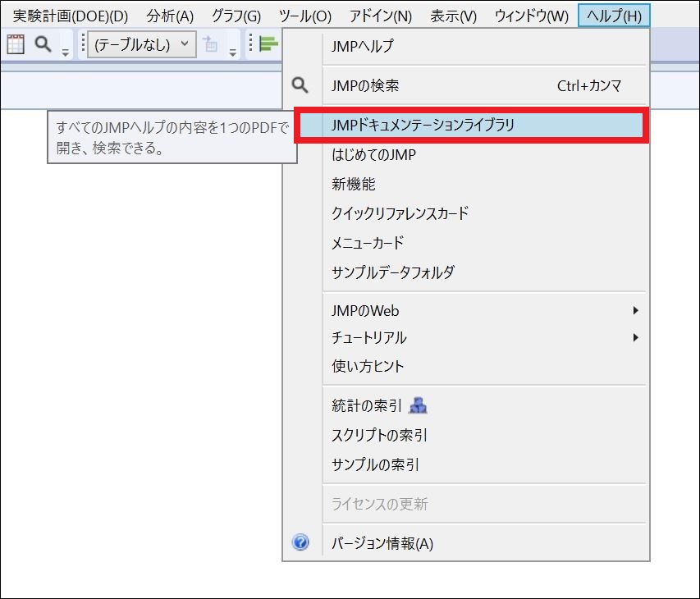The image size is (700, 599).
Task: Click the blue question mark icon next to バージョン情報(A)
Action: pyautogui.click(x=301, y=543)
